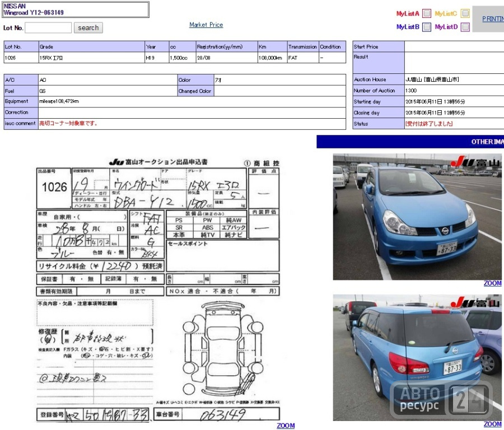Select the grade text 15RX エアロ

[51, 58]
